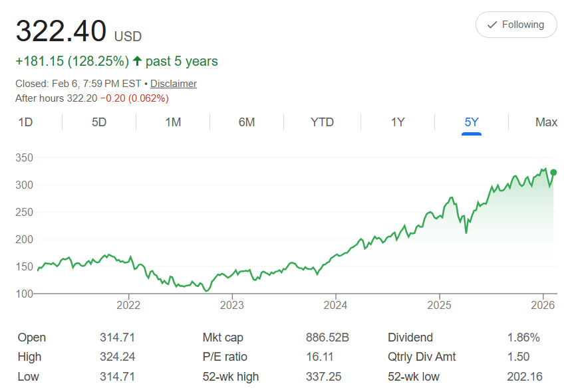Switch to 1Y range

tap(398, 122)
